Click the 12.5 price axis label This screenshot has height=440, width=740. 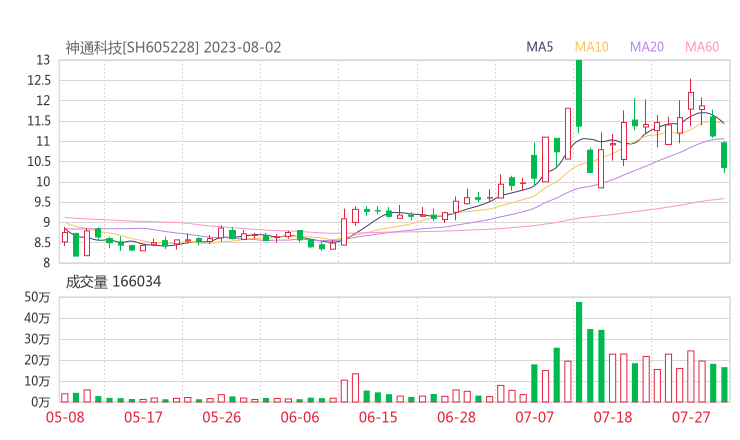39,81
